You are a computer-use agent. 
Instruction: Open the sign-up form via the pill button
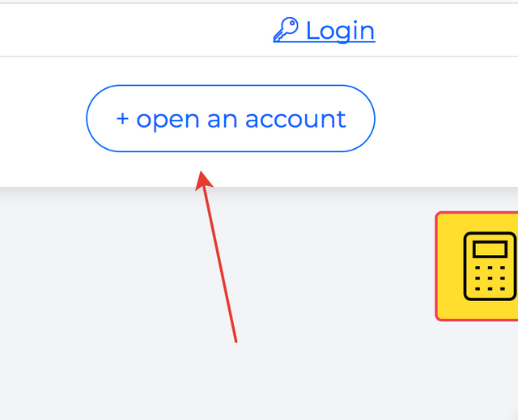[x=231, y=118]
